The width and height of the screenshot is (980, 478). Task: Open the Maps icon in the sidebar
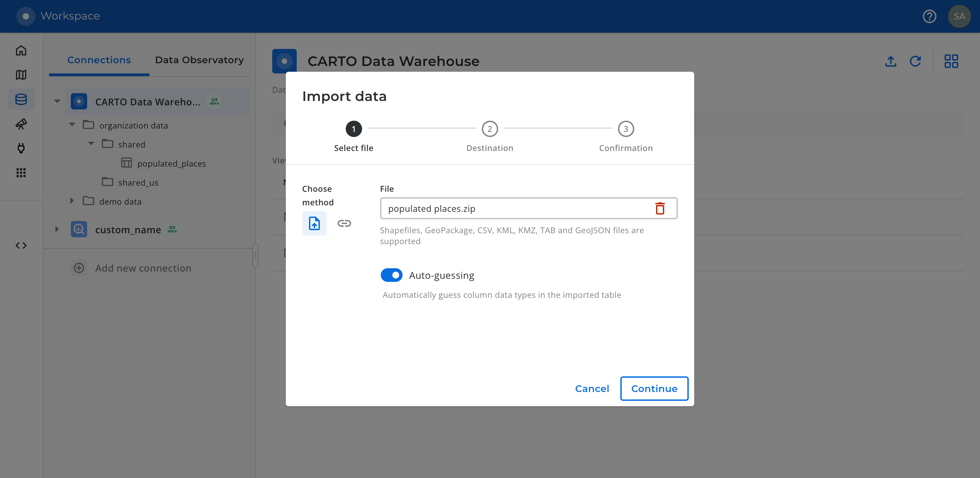[x=21, y=75]
